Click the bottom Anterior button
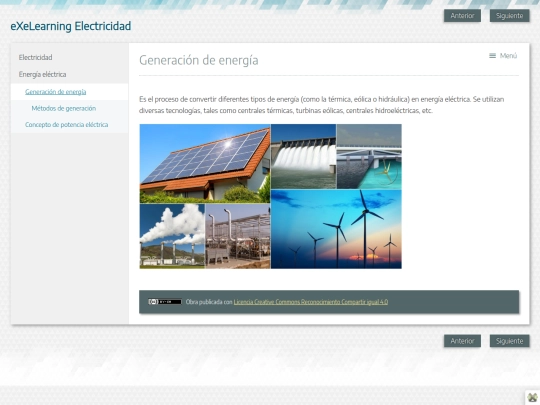 point(462,341)
